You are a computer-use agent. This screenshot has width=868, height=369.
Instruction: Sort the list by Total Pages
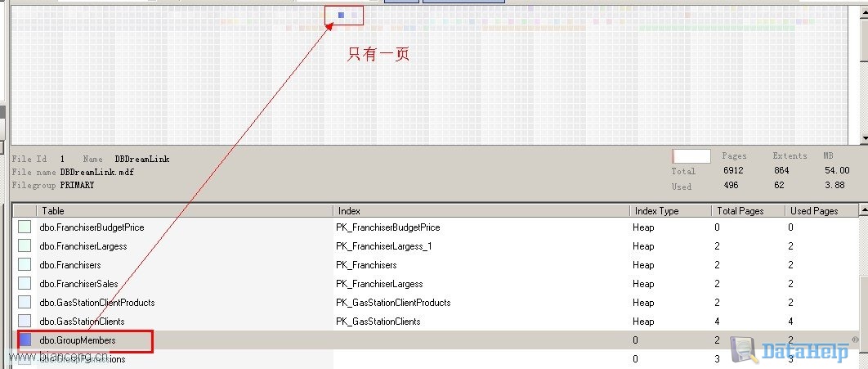coord(747,211)
